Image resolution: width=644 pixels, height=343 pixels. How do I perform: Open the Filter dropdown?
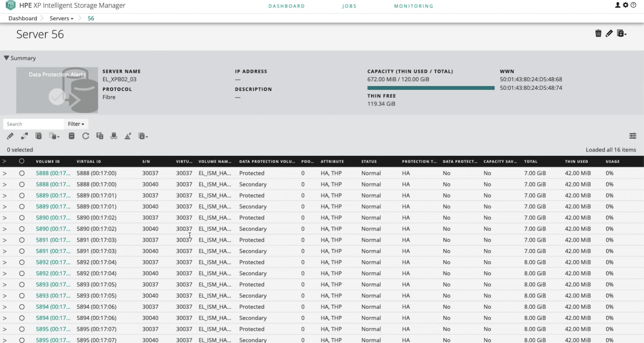click(x=76, y=124)
